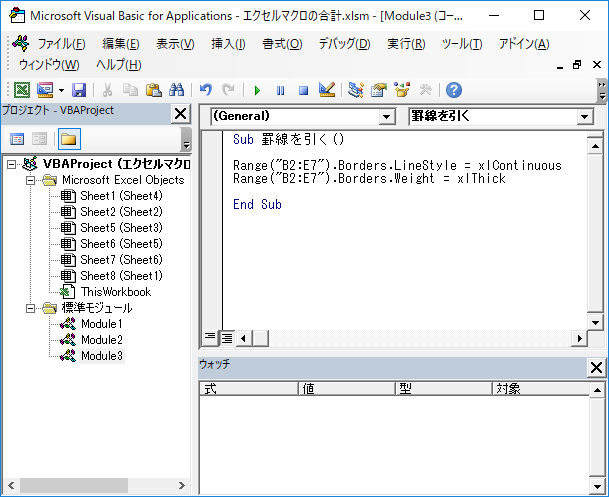Select Sheet8 (Sheet1) in project tree
The height and width of the screenshot is (497, 609).
121,276
